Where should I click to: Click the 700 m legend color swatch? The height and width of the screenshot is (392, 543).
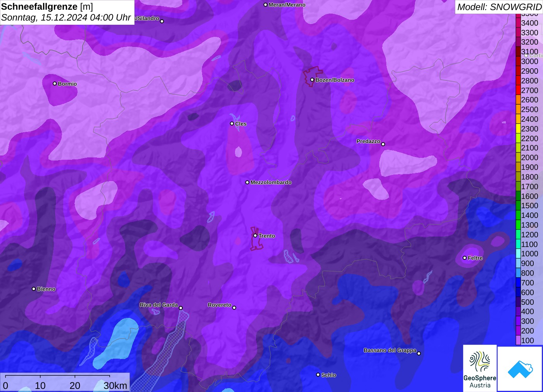click(518, 283)
